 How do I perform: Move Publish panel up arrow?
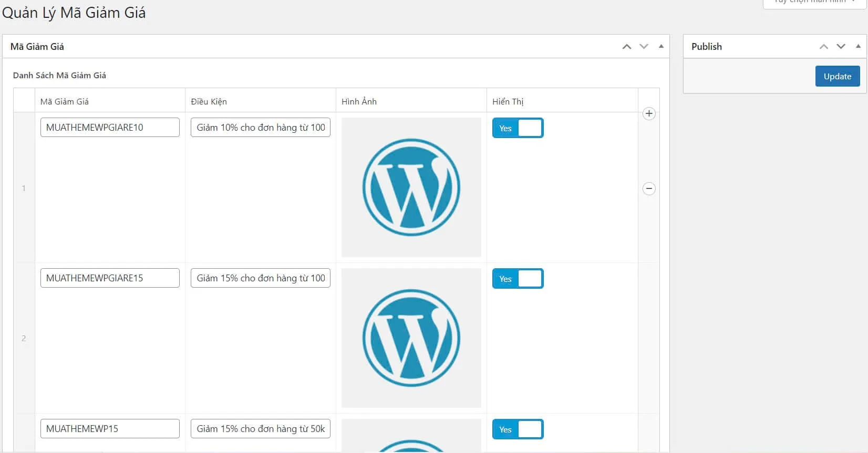[823, 47]
